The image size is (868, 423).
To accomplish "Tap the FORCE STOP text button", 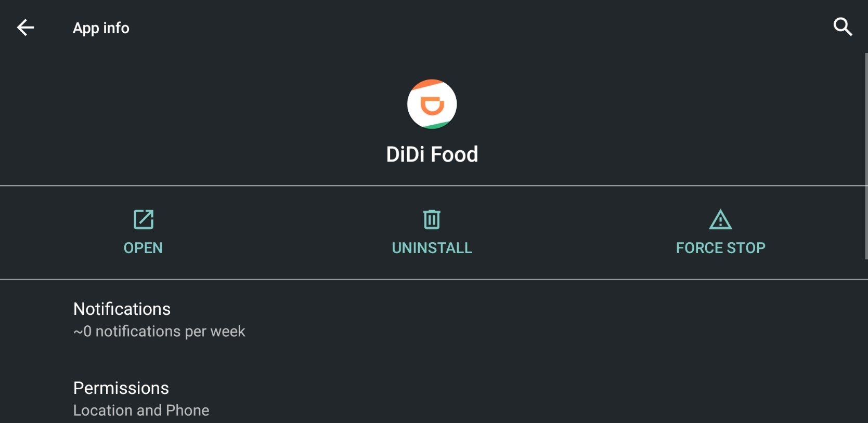I will (720, 248).
